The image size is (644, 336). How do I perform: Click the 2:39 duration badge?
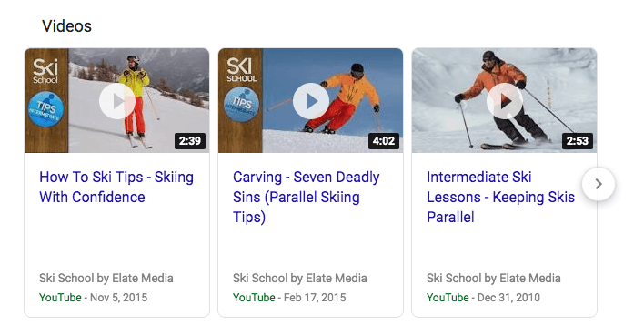click(190, 141)
